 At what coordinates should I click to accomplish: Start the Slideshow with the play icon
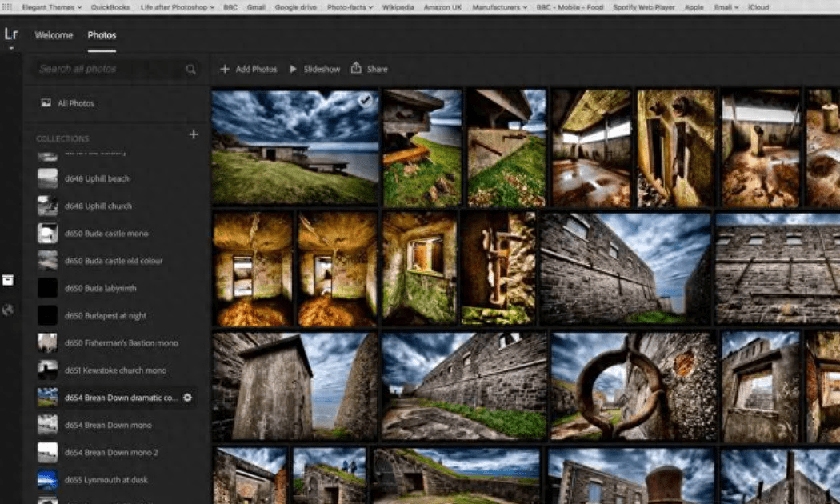tap(294, 70)
